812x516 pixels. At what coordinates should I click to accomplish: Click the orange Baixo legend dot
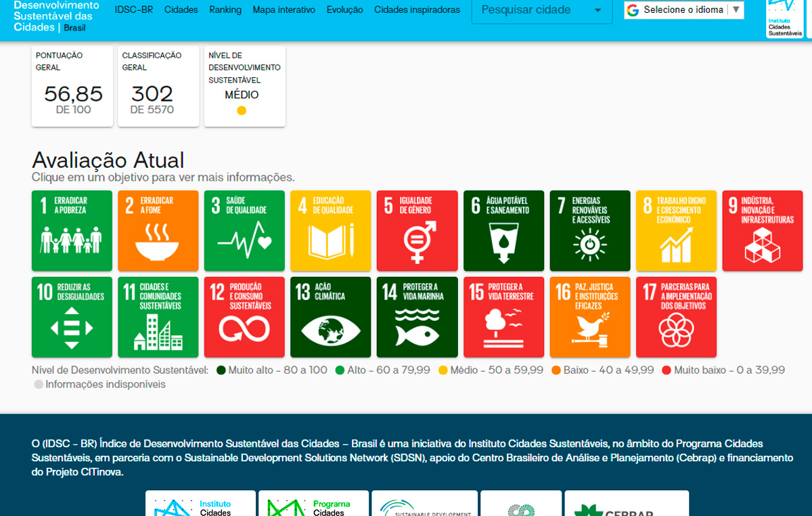[556, 370]
